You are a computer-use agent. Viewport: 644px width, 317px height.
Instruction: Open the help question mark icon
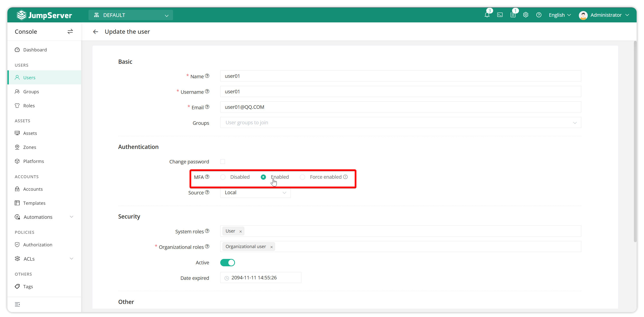[x=539, y=15]
